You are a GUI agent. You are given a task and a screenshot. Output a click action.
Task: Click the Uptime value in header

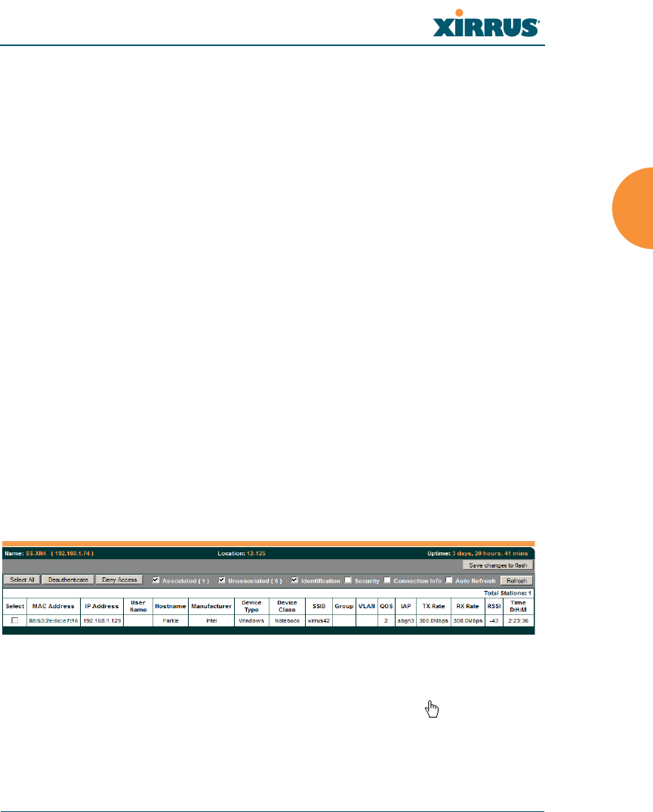490,554
